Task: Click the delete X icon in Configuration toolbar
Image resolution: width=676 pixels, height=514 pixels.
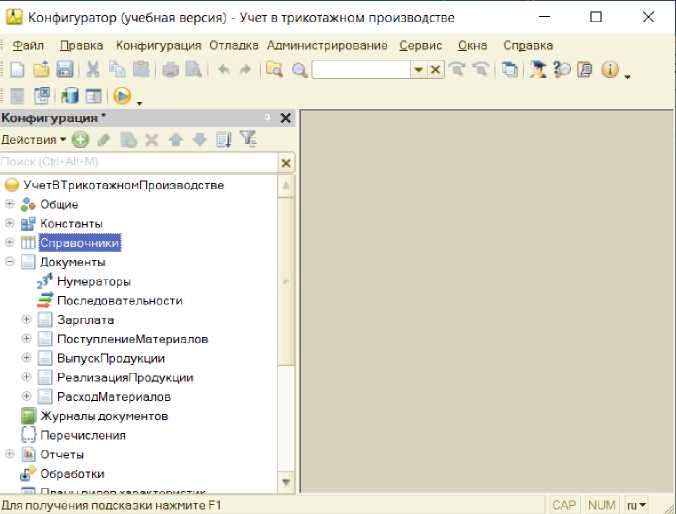Action: [152, 140]
